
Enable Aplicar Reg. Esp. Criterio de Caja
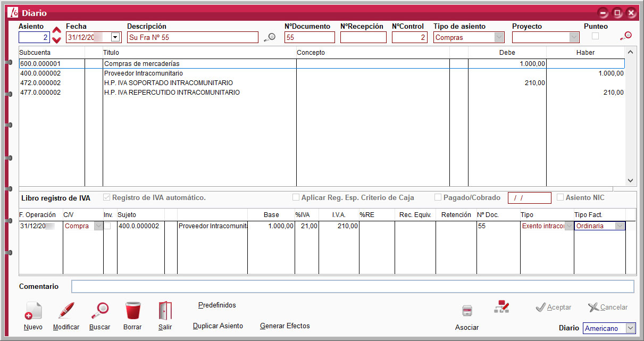tap(296, 197)
